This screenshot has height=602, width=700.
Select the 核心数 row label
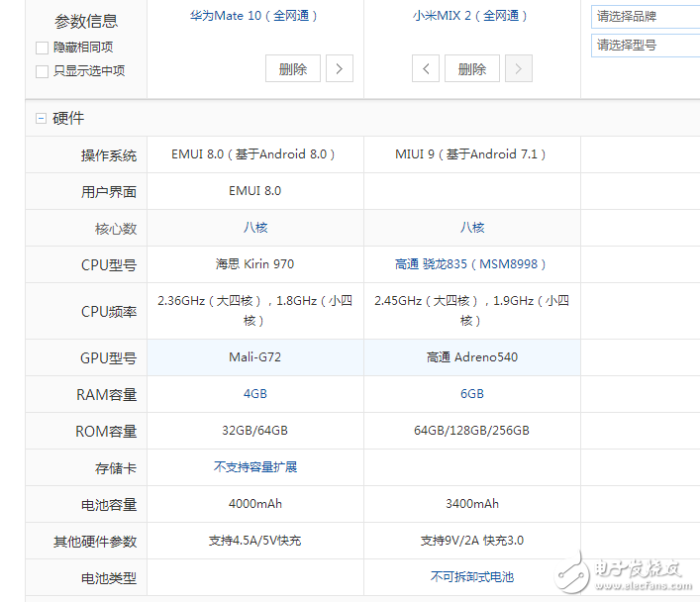pos(116,229)
